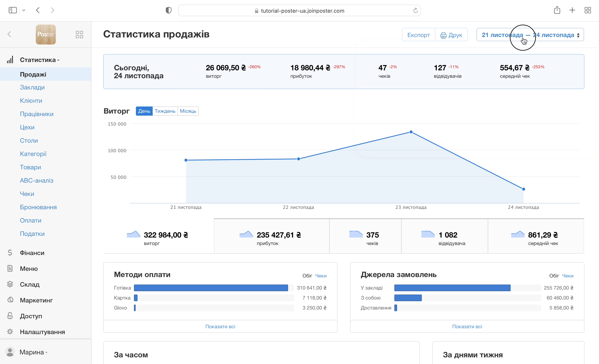Screen dimensions: 599x364
Task: Open the date range picker dropdown
Action: point(530,35)
